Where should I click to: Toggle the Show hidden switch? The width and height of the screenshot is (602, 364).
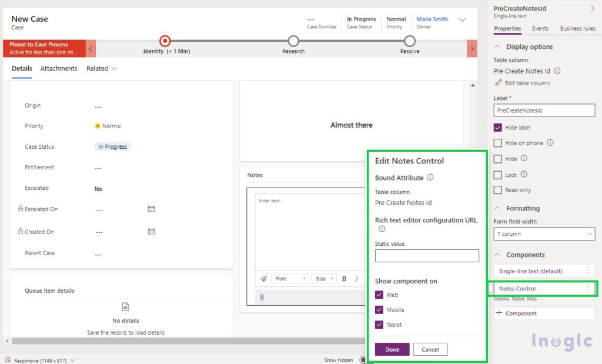click(363, 359)
